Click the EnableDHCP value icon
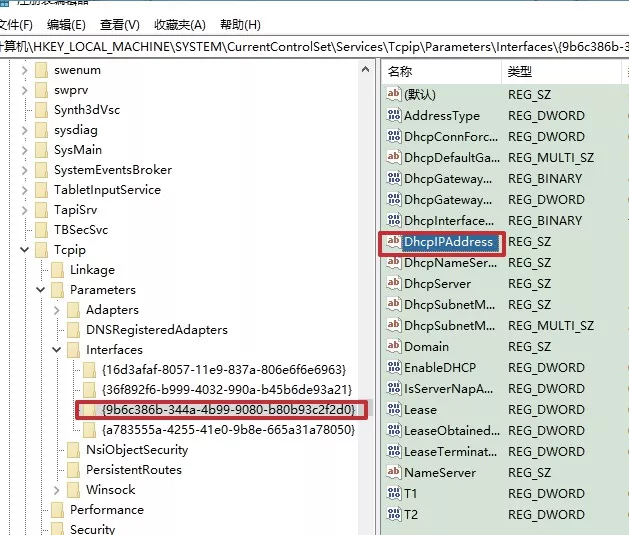This screenshot has height=535, width=629. [393, 368]
